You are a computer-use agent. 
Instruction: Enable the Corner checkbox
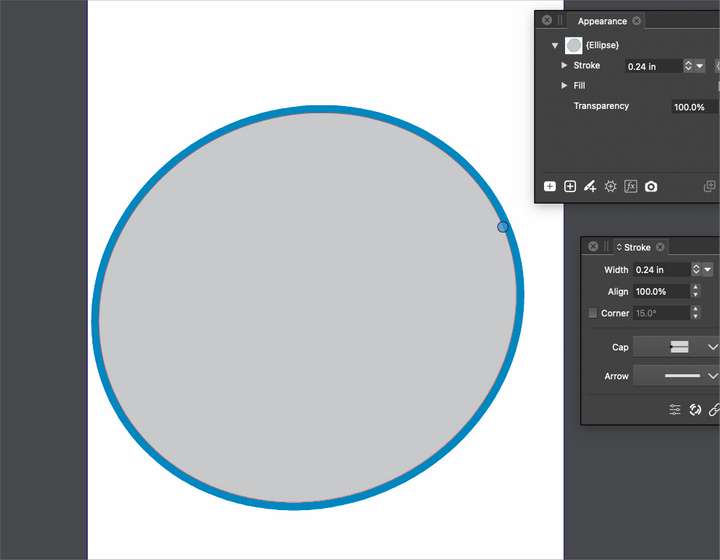(x=593, y=313)
